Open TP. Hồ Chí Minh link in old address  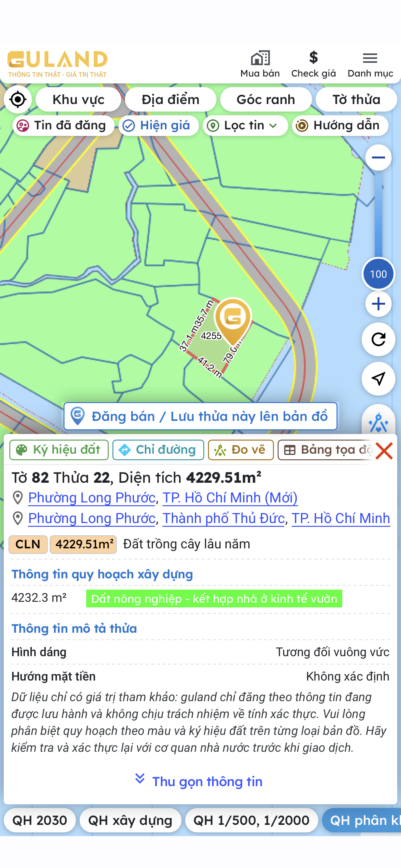(341, 518)
